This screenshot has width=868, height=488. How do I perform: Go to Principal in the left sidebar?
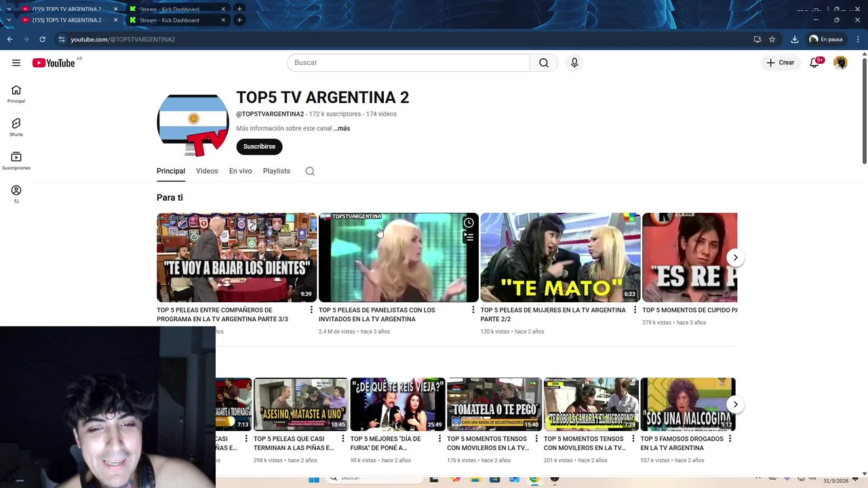[16, 94]
